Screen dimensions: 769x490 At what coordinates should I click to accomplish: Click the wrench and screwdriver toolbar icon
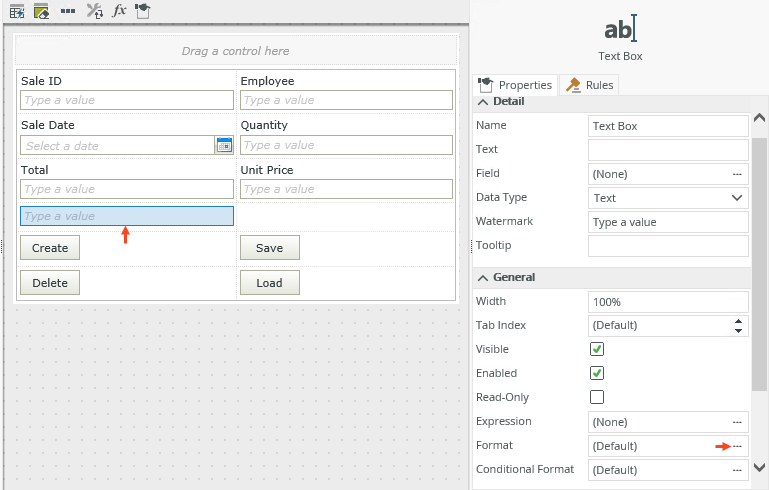94,11
